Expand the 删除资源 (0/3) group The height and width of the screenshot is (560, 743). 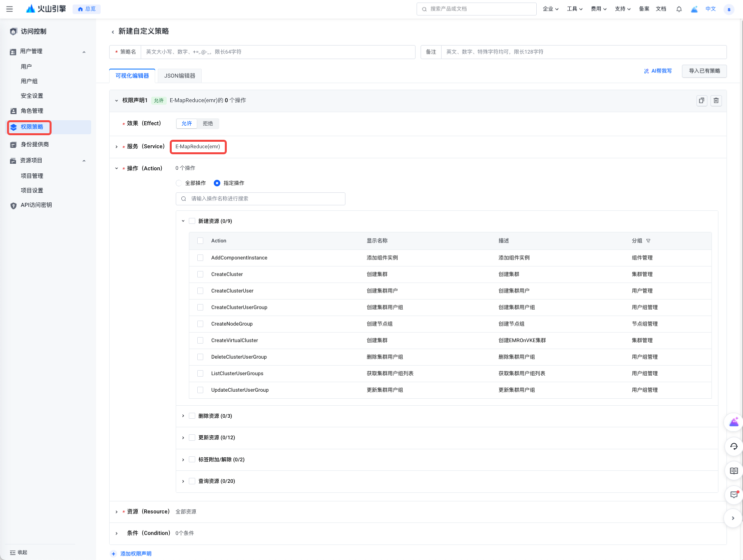(x=183, y=416)
